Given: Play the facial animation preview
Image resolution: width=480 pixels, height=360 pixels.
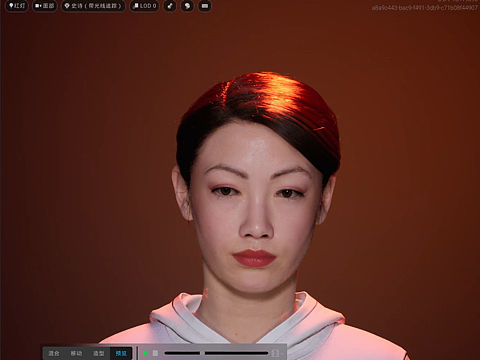Looking at the screenshot, I should [x=145, y=353].
